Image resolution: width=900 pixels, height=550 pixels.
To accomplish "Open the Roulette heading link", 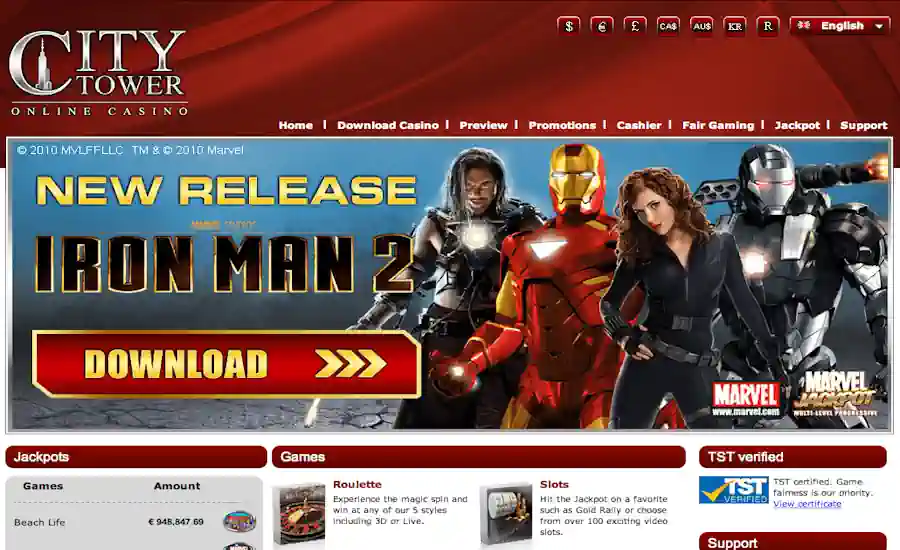I will 357,485.
